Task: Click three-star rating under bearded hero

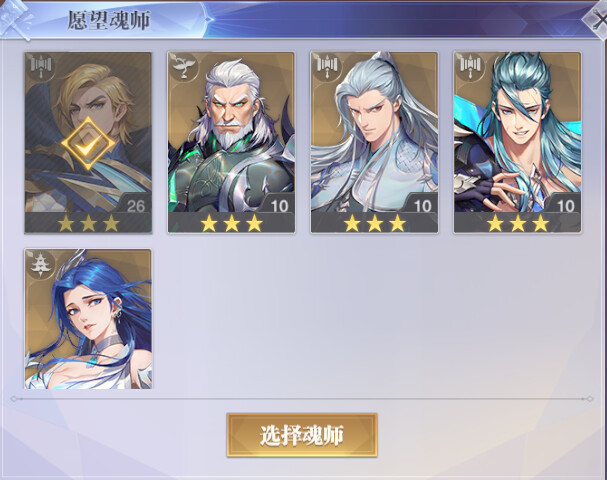Action: 231,223
